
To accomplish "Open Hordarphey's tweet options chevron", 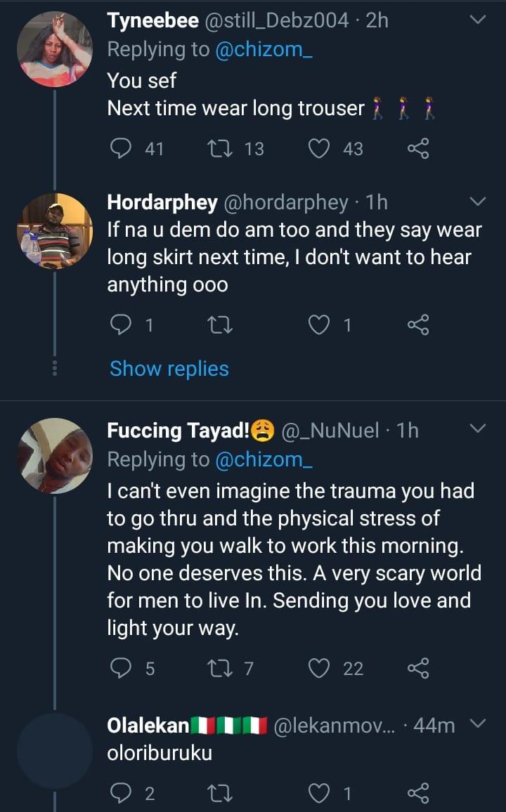I will pos(477,202).
